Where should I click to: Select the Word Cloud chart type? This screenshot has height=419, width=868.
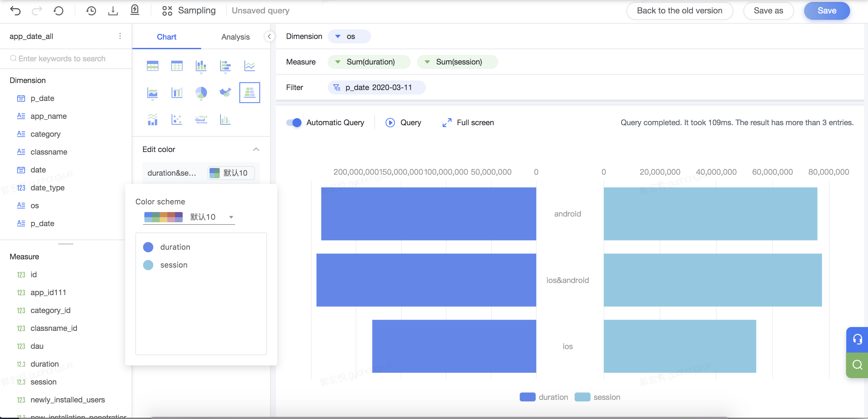[201, 120]
